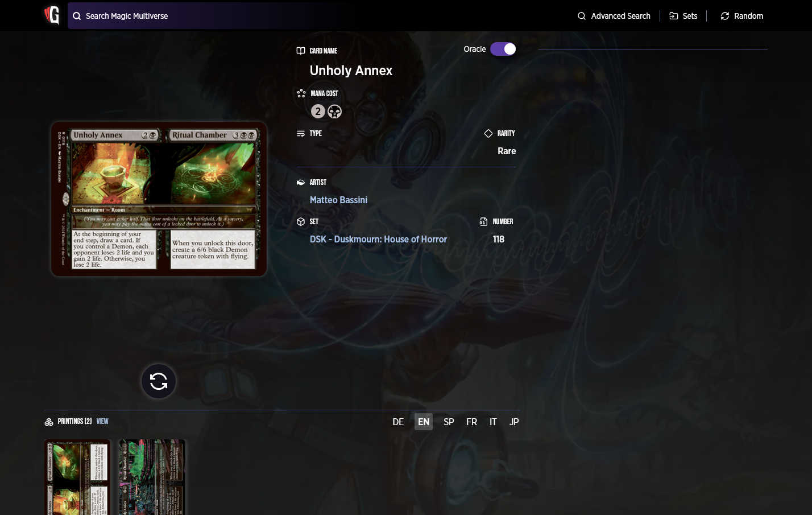Select the JP language tab

point(513,422)
